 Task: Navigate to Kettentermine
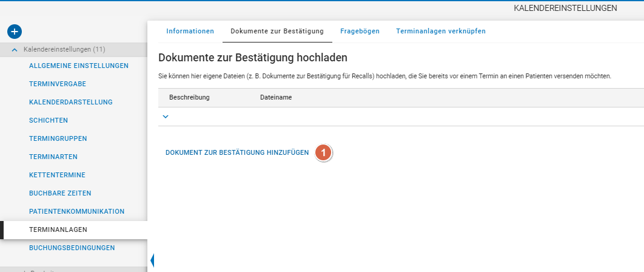pyautogui.click(x=57, y=175)
